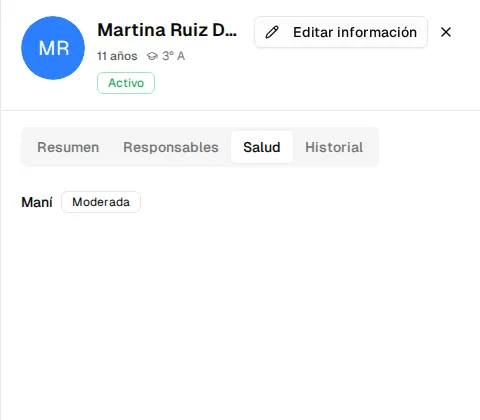Open the Resumen tab
Viewport: 480px width, 420px height.
click(x=68, y=147)
